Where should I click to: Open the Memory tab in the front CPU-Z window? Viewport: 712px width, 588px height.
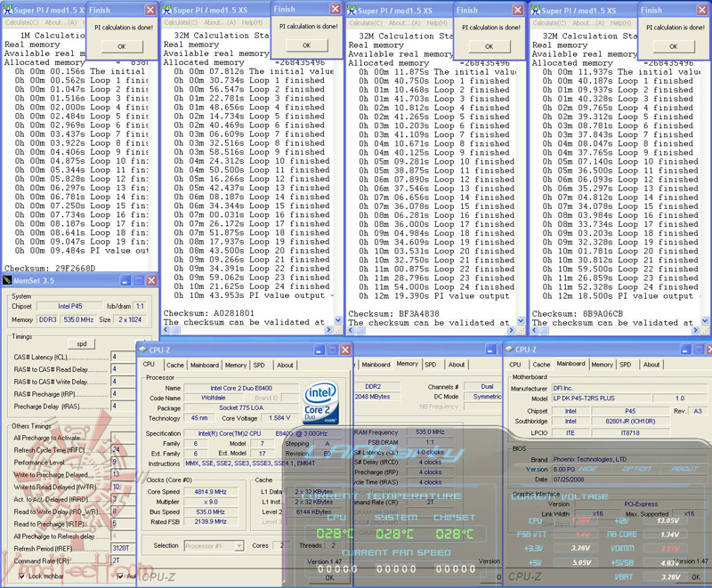(236, 365)
